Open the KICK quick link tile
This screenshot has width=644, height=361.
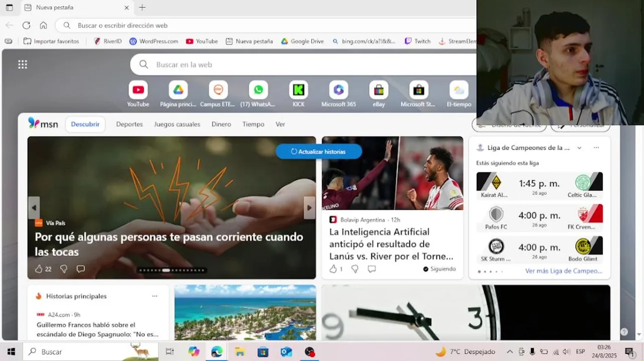pyautogui.click(x=298, y=94)
